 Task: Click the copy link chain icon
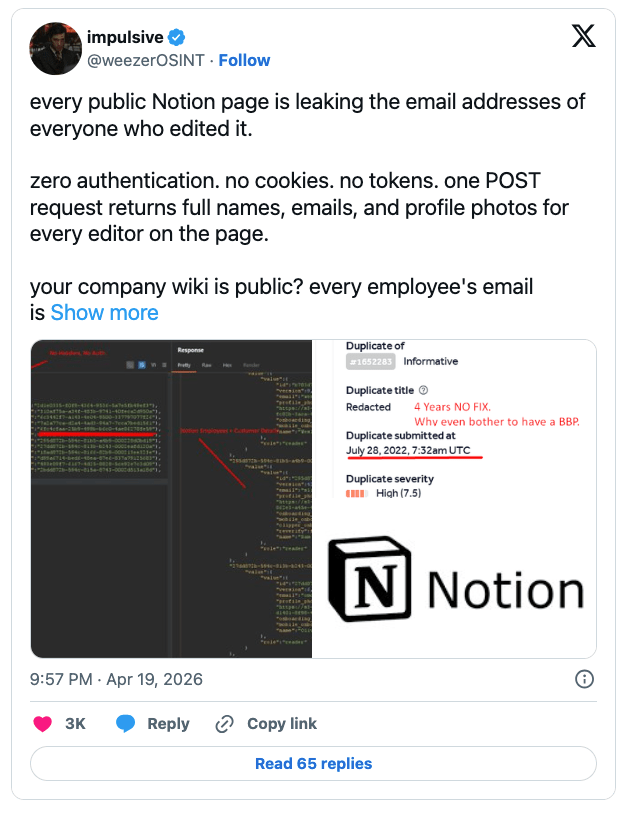(225, 723)
